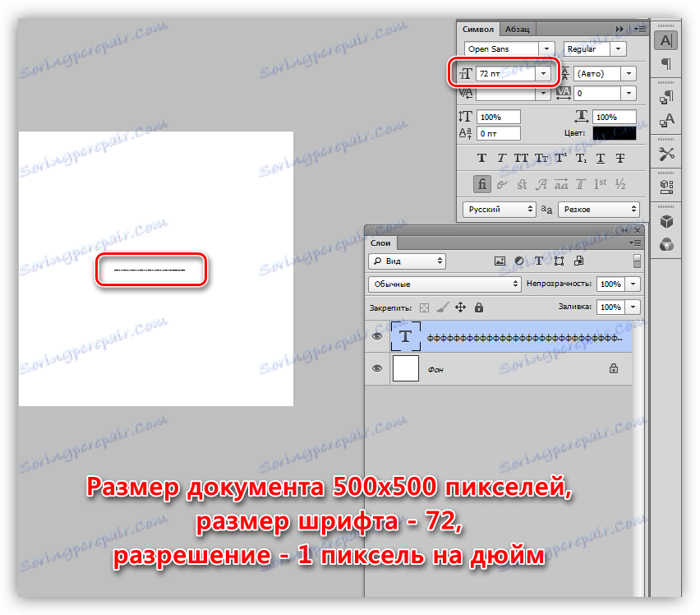Open Непрозрачность 100% dropdown arrow
The width and height of the screenshot is (700, 615).
tap(633, 284)
